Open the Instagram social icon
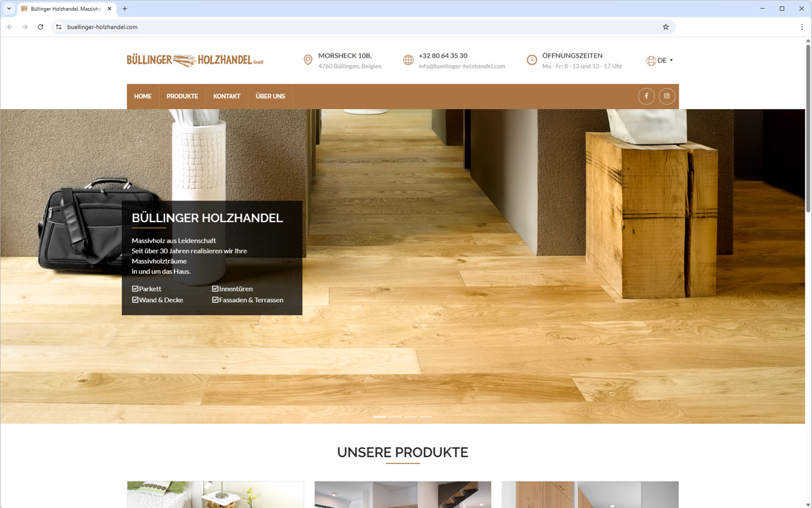812x508 pixels. 667,96
